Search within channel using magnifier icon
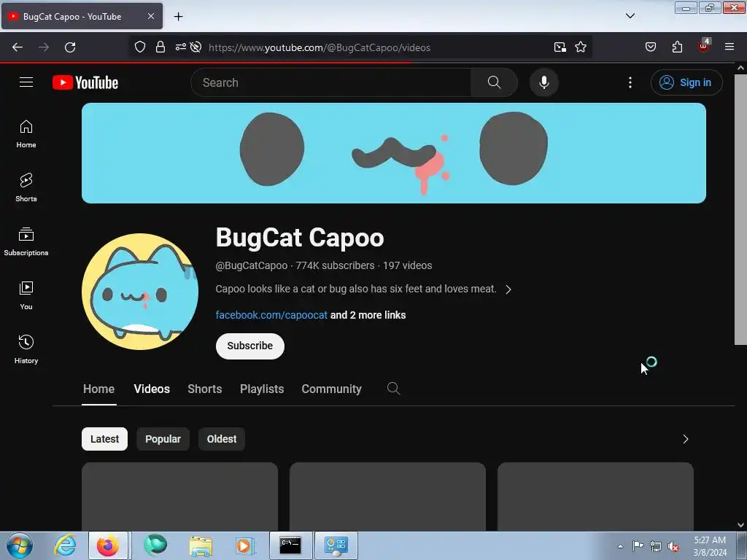Screen dimensions: 747x560 (393, 389)
